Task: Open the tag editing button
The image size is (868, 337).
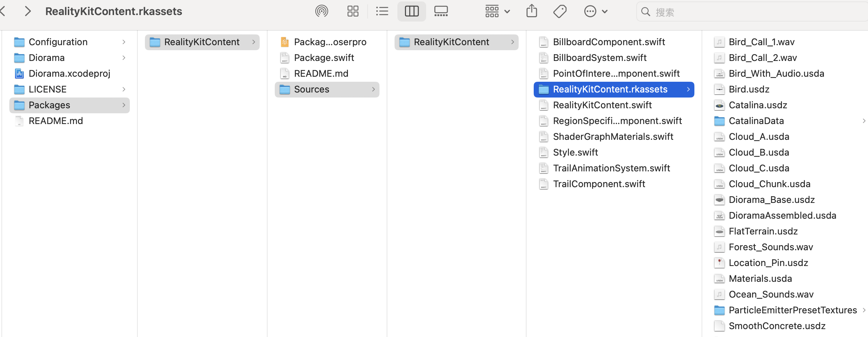Action: pyautogui.click(x=560, y=11)
